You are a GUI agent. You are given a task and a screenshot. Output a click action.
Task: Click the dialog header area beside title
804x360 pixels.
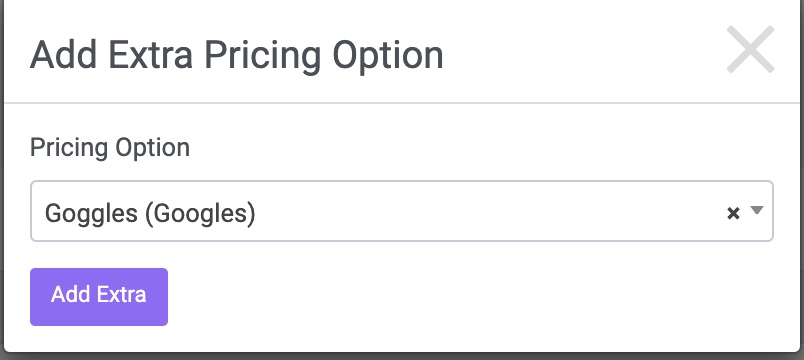(579, 54)
